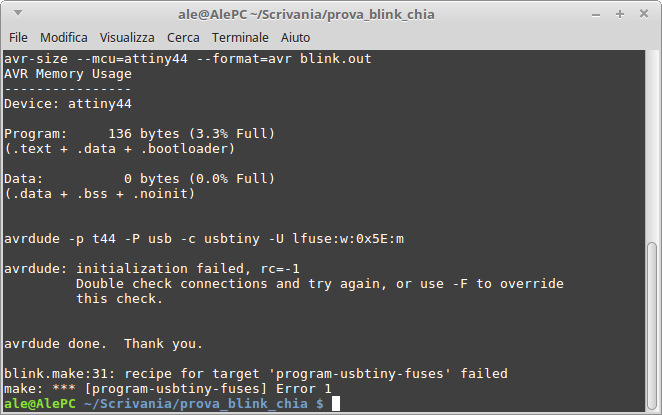Image resolution: width=662 pixels, height=415 pixels.
Task: Click the cursor block at the prompt
Action: [x=336, y=404]
